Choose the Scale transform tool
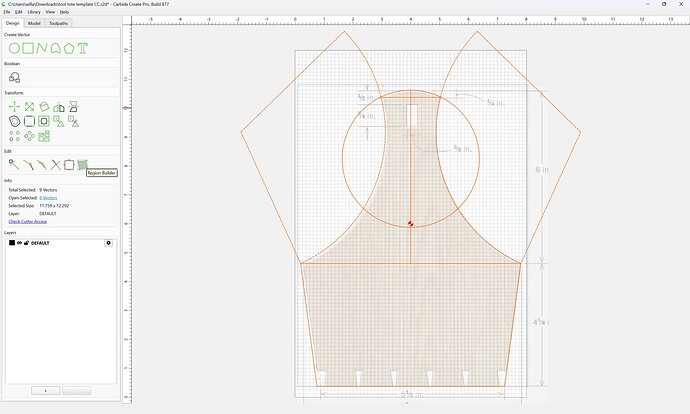The image size is (690, 414). (x=29, y=106)
